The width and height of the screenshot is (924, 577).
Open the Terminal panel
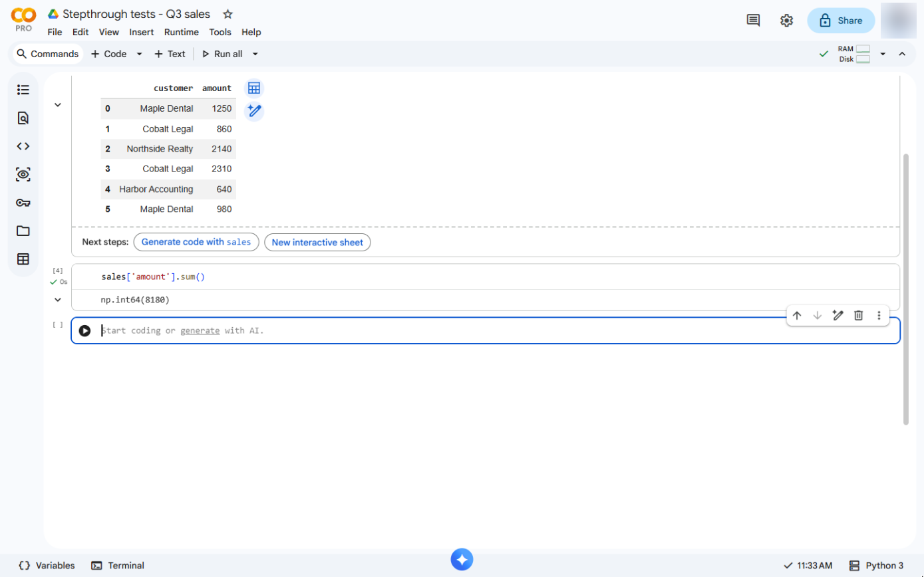coord(118,566)
